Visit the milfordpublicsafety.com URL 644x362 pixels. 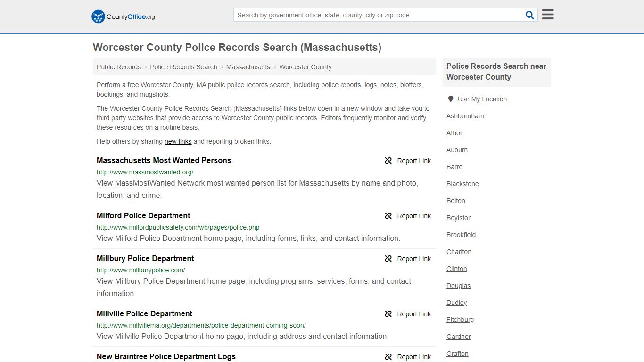pyautogui.click(x=178, y=227)
